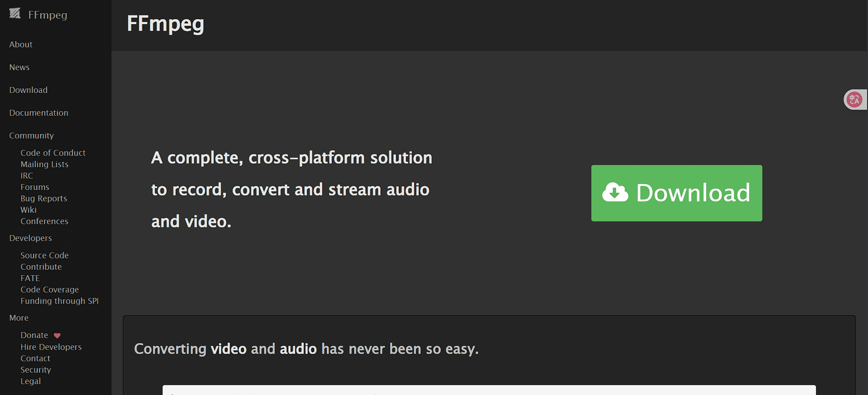Click the green Download button
The width and height of the screenshot is (868, 395).
point(676,193)
